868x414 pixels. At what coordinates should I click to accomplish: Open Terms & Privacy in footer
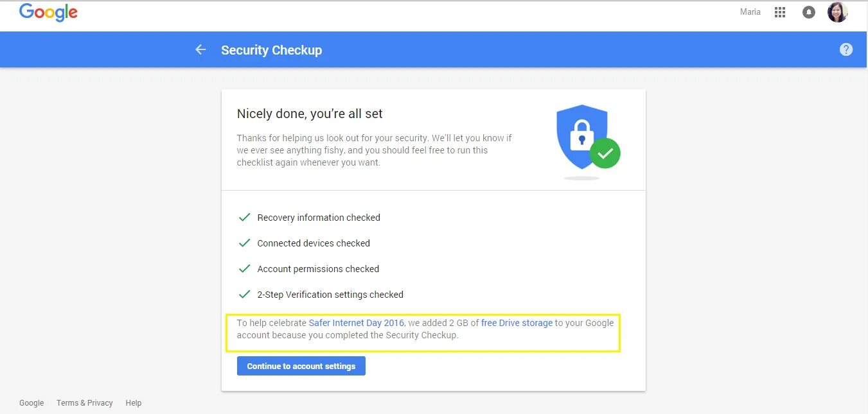coord(84,403)
